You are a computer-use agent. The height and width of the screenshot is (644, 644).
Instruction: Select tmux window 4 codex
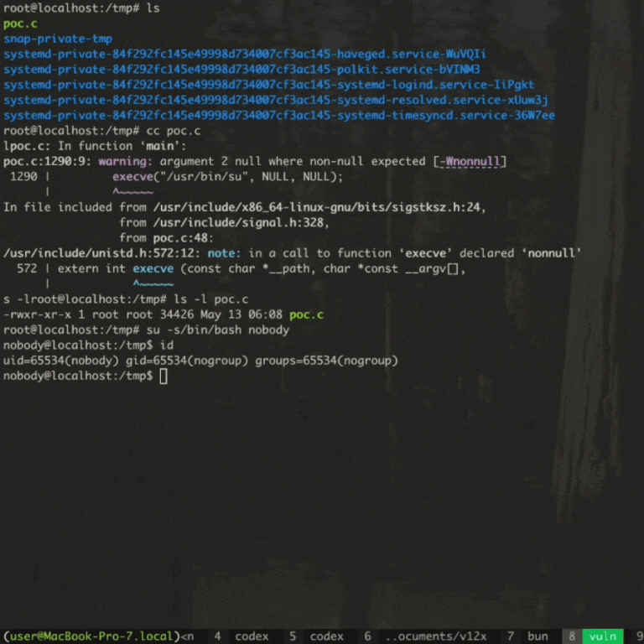pos(241,636)
